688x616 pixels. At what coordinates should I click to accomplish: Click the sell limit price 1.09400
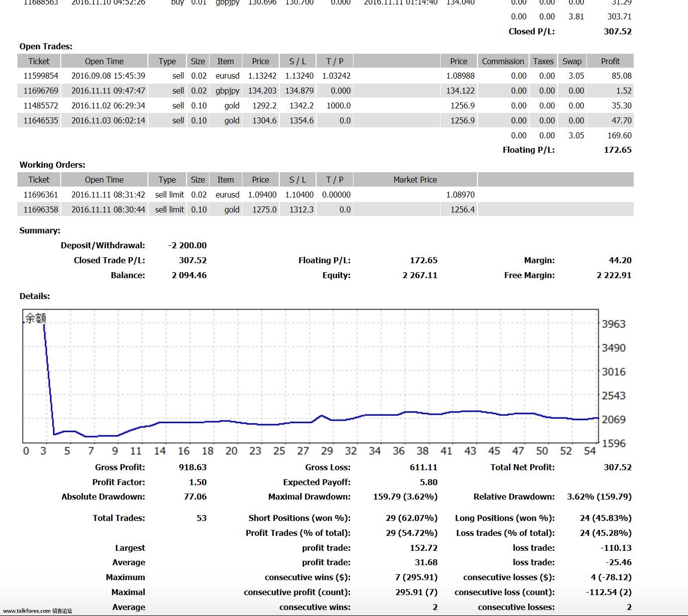(x=262, y=195)
